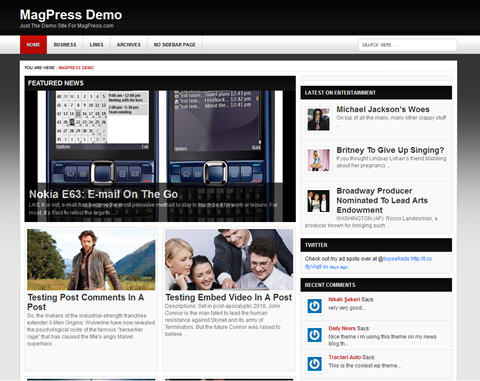480x381 pixels.
Task: Open Testing Post Comments In A Post
Action: coord(86,302)
